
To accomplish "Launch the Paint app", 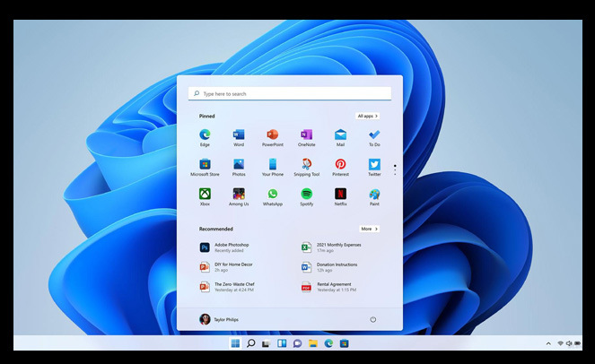I will (374, 196).
